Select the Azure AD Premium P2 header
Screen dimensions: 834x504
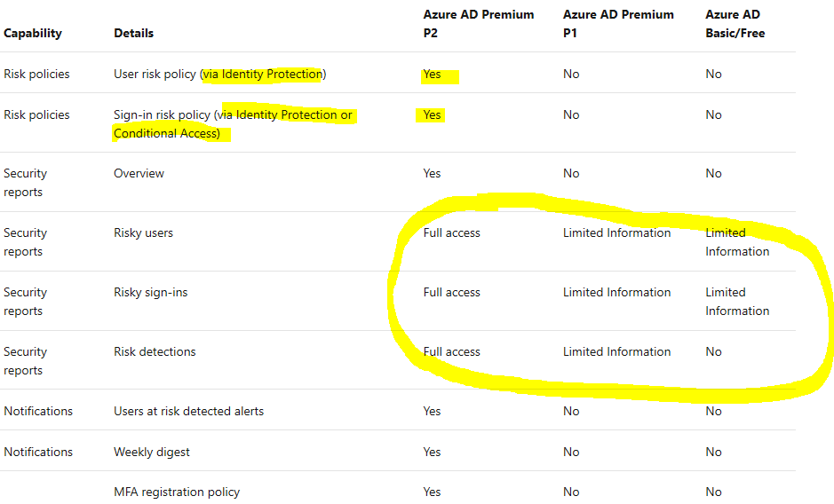479,24
